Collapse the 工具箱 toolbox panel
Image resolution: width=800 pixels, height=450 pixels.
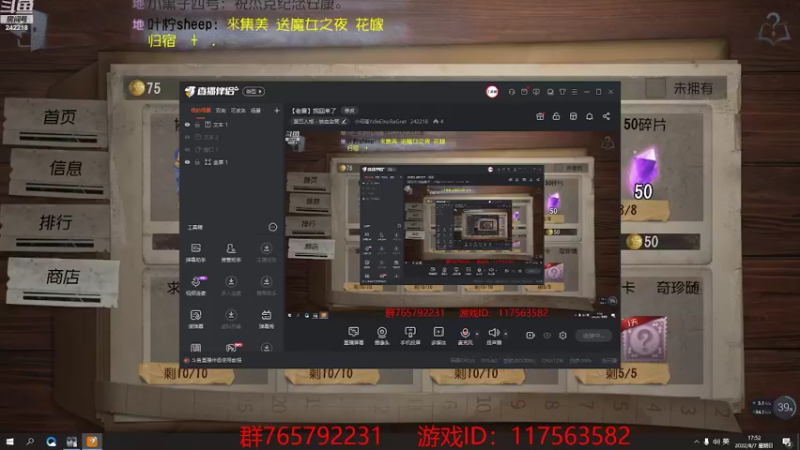[272, 227]
